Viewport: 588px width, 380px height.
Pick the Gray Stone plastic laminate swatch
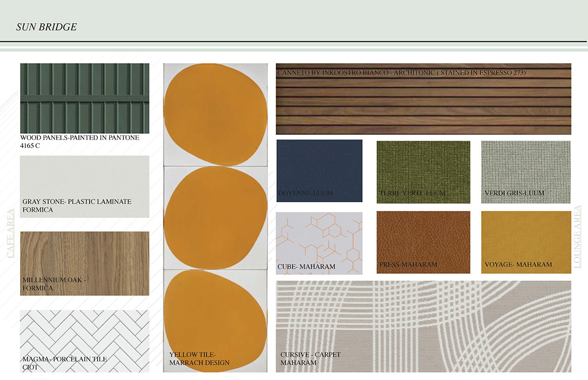(x=85, y=187)
